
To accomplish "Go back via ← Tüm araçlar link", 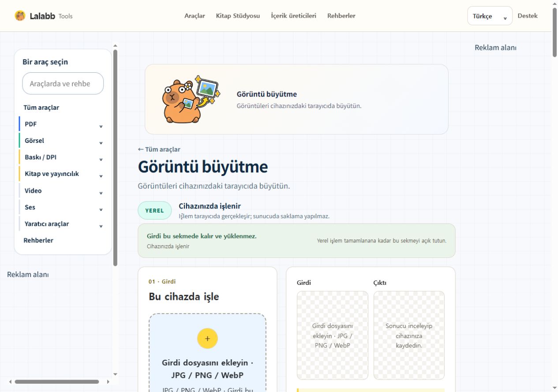I will pyautogui.click(x=159, y=149).
